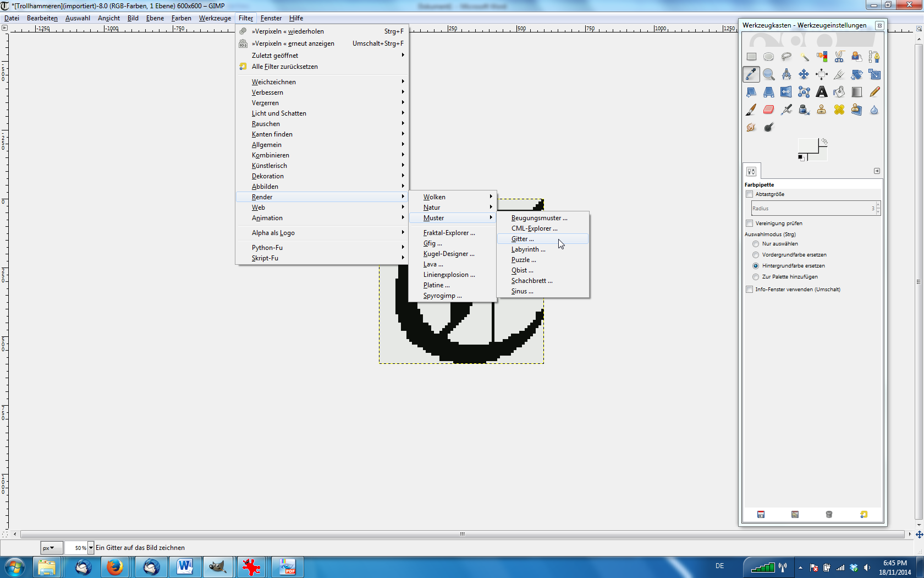Select the Rectangle Select tool

(x=751, y=57)
